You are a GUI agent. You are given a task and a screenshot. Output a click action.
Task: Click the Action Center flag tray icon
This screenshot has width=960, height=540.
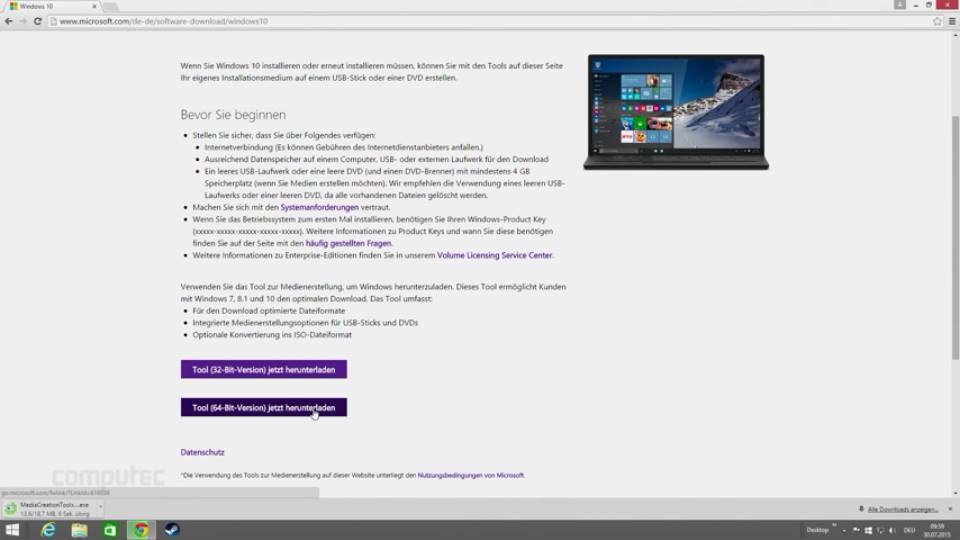pos(856,530)
